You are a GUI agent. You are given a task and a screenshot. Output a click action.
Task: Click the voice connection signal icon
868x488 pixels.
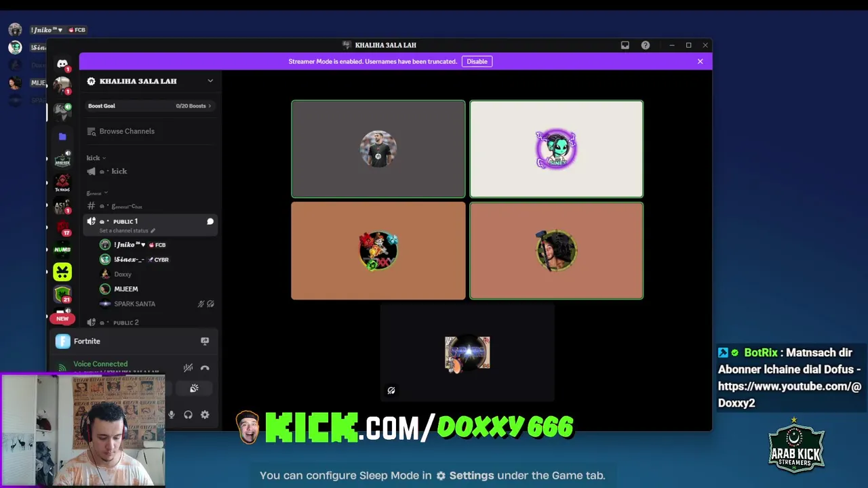click(62, 367)
